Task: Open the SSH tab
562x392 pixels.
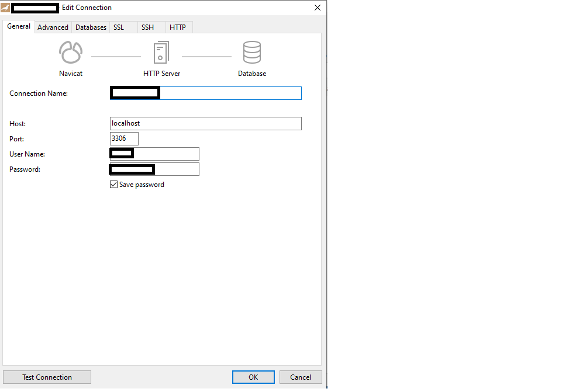Action: tap(147, 27)
